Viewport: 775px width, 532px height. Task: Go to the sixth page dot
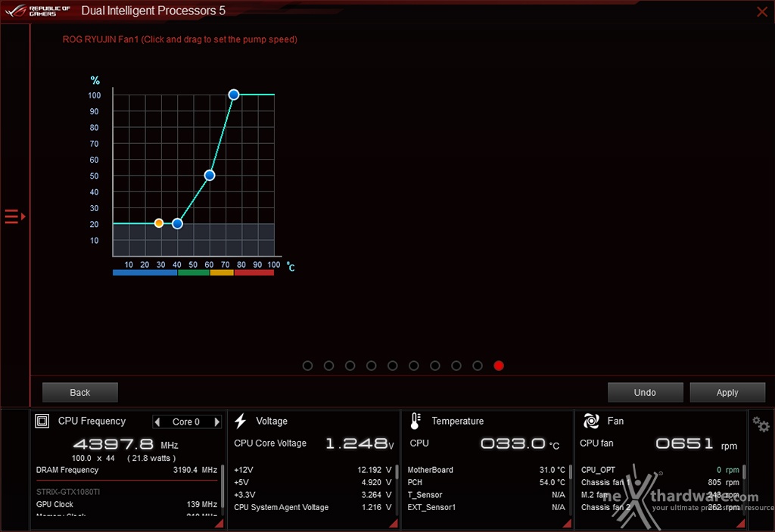coord(414,366)
